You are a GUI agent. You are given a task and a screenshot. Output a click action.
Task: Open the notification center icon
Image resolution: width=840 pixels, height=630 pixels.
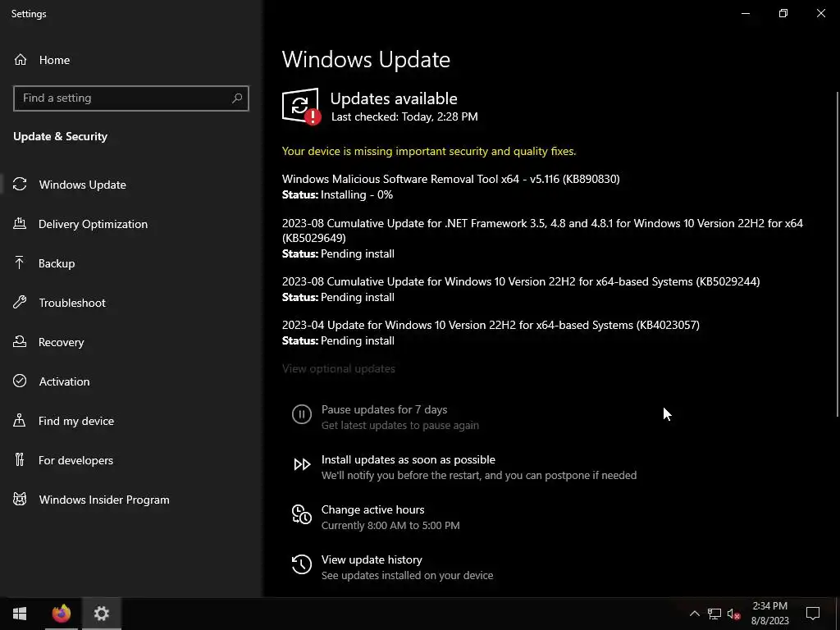813,614
